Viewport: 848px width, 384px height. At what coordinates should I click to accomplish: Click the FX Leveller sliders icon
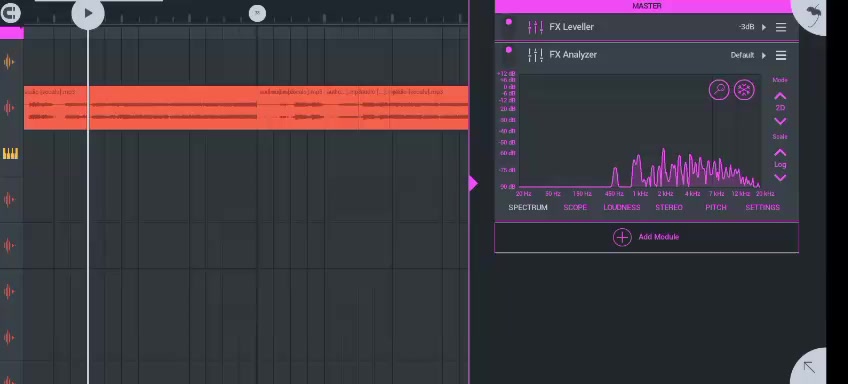point(535,27)
